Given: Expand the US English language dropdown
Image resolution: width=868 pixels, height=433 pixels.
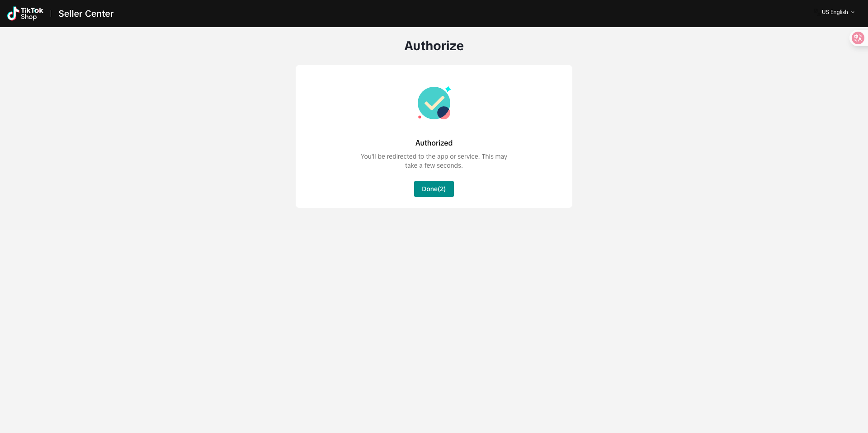Looking at the screenshot, I should coord(838,12).
